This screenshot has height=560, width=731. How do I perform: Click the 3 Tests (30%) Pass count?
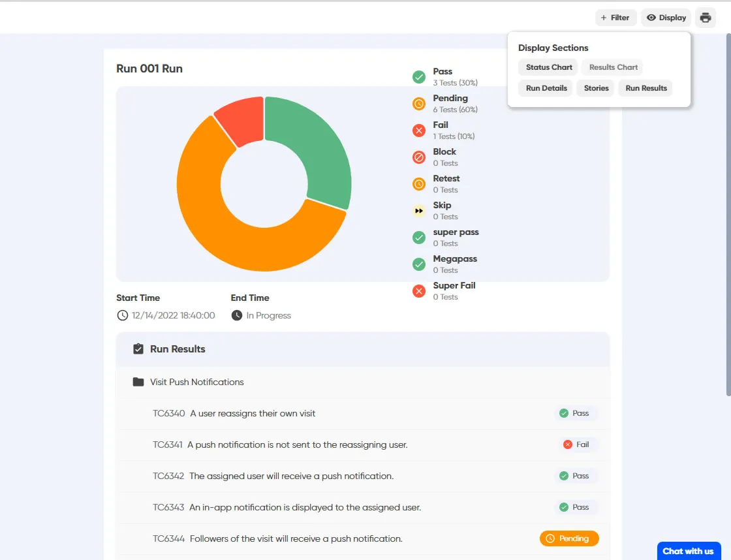[x=455, y=83]
